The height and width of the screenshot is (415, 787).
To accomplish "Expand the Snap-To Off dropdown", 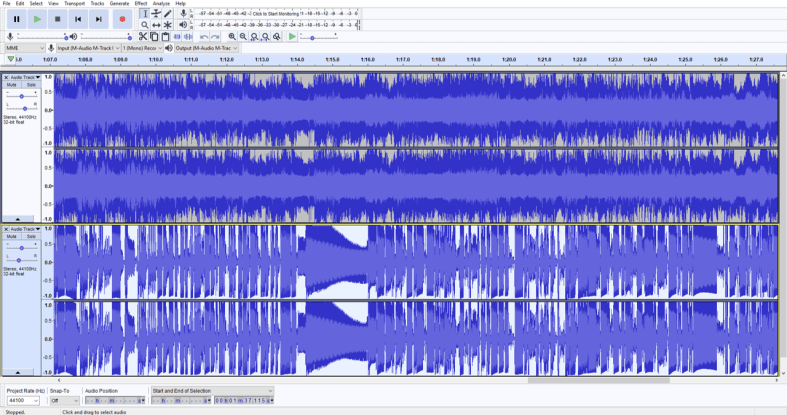I will [x=64, y=400].
